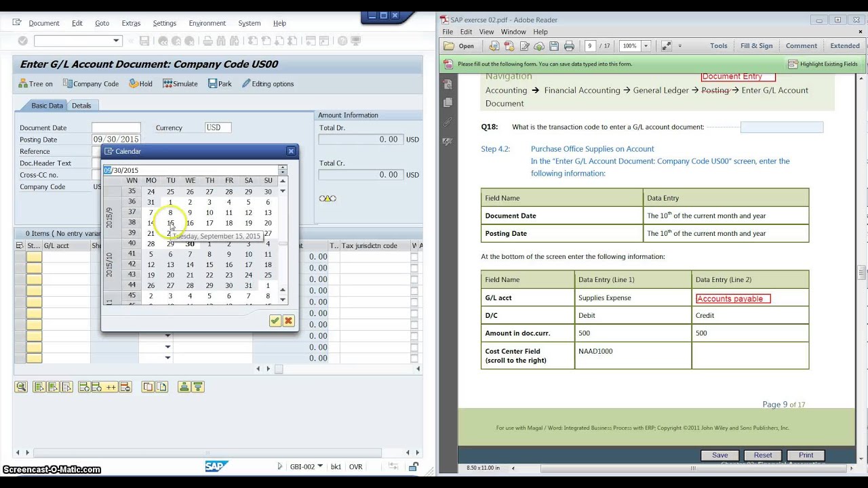Confirm calendar selection with green checkmark
The image size is (868, 488).
[x=275, y=321]
